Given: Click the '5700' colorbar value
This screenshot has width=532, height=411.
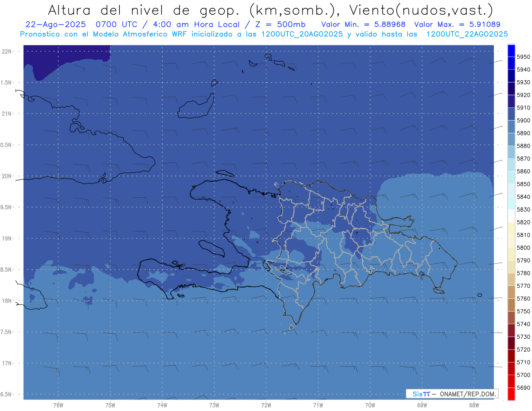Looking at the screenshot, I should coord(523,375).
